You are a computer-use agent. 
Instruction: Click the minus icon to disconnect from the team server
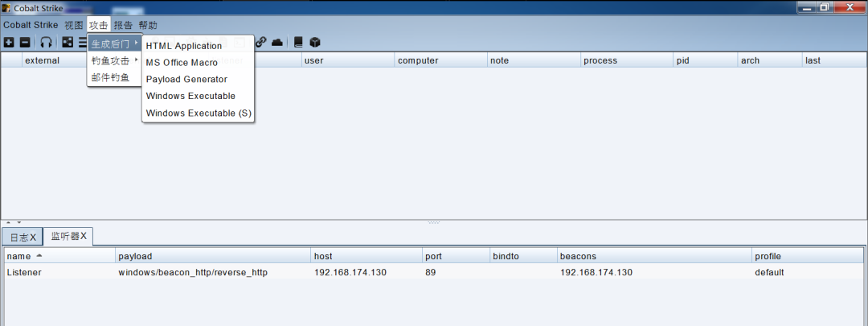tap(25, 42)
